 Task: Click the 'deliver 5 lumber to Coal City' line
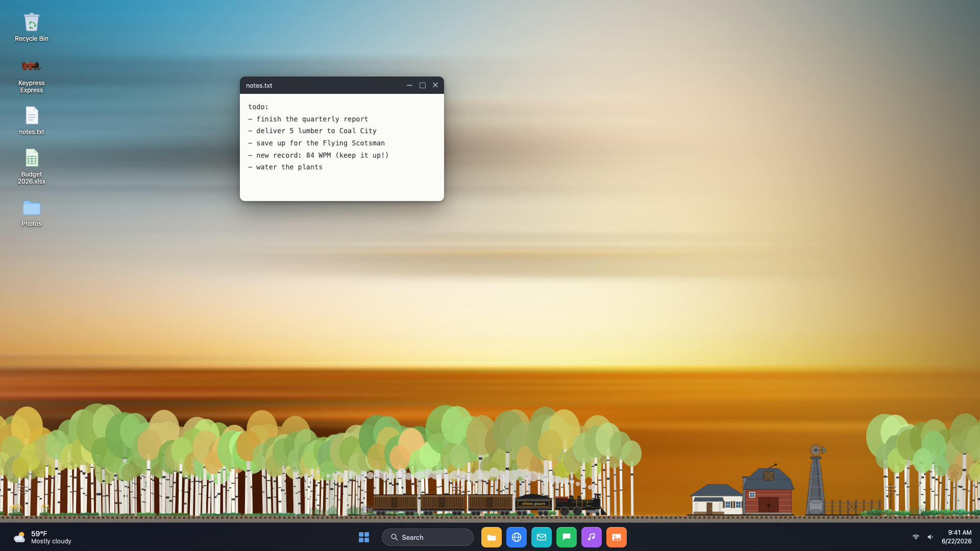[312, 131]
